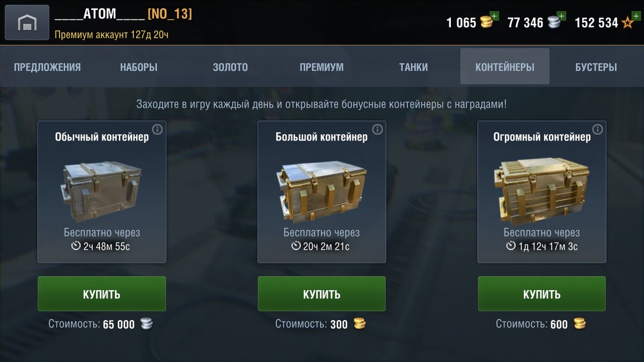Select the Премиум tab
Viewport: 644px width, 362px height.
[x=321, y=67]
